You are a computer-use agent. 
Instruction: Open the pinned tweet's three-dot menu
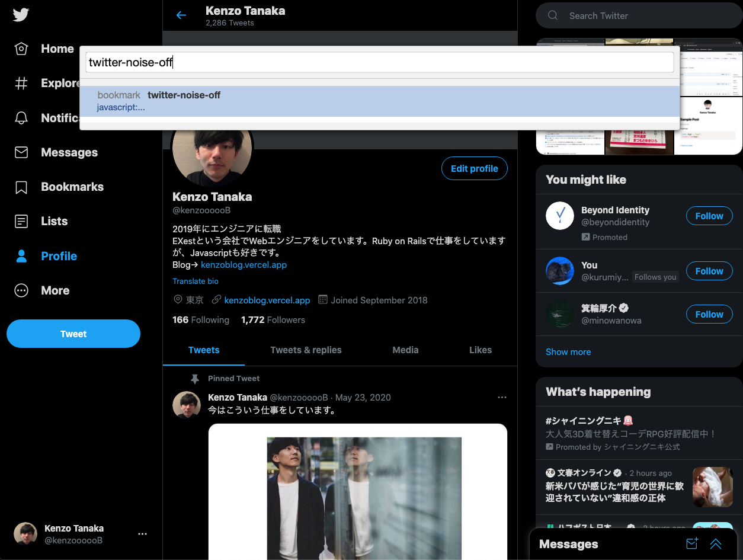click(502, 398)
